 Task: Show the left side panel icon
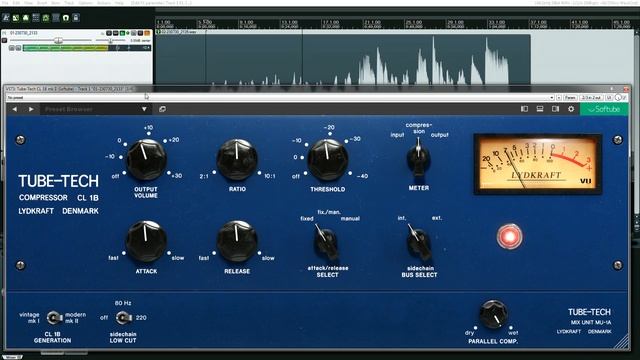click(x=524, y=109)
